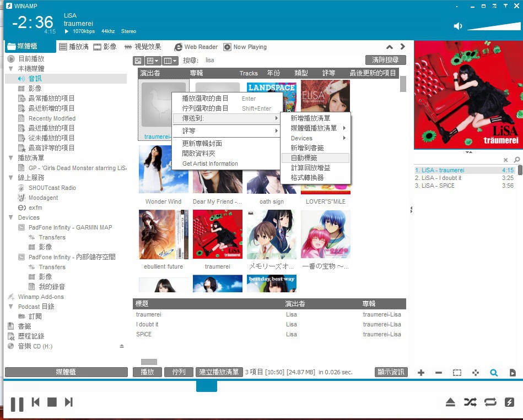Open 歷程記錄 history in the sidebar
This screenshot has height=420, width=523.
tap(31, 336)
